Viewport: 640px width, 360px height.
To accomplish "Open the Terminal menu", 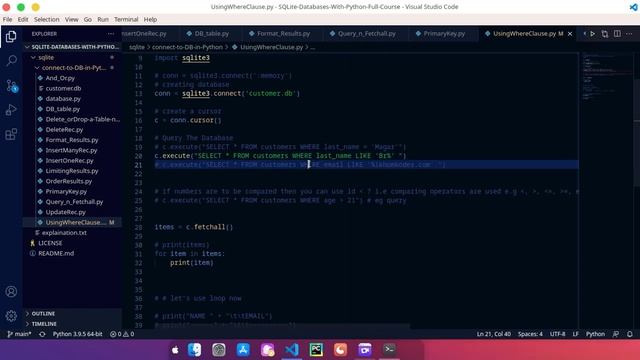I will tap(126, 19).
